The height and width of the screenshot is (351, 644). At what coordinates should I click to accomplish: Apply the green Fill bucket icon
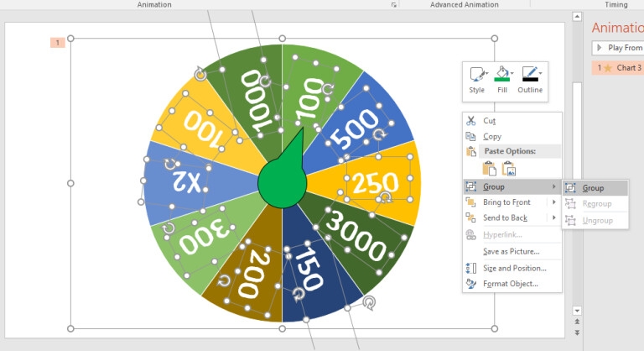(502, 74)
